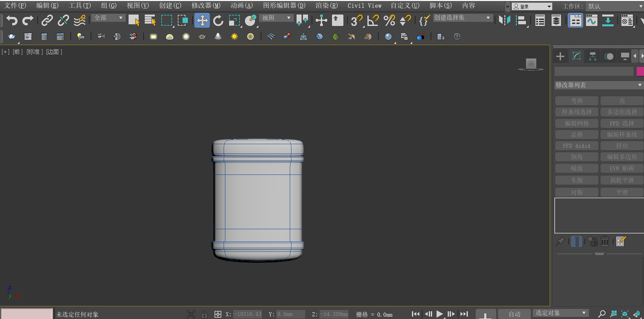Expand the 修改器列表 modifier list dropdown

598,85
